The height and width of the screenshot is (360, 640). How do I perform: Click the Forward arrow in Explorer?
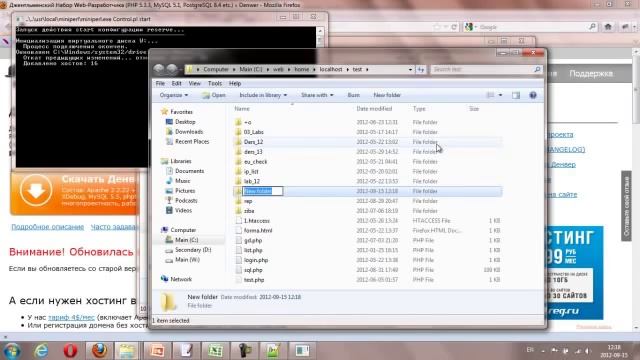[x=173, y=69]
